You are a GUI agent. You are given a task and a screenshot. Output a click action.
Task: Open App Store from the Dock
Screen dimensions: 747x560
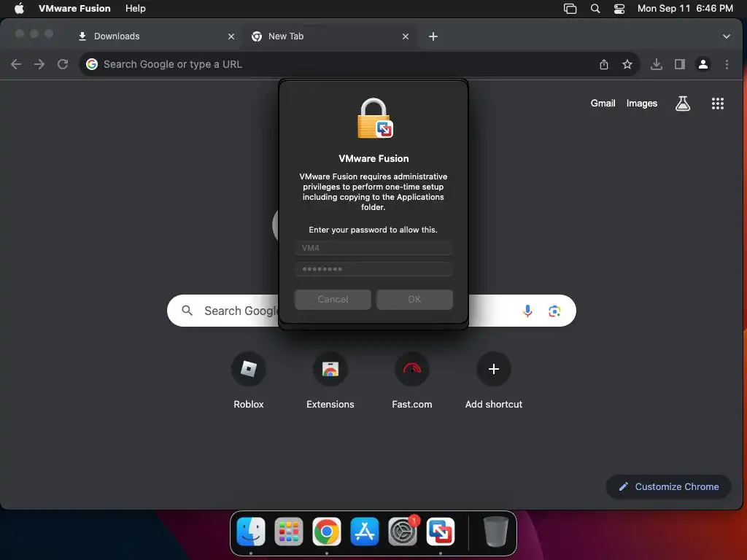pos(365,532)
